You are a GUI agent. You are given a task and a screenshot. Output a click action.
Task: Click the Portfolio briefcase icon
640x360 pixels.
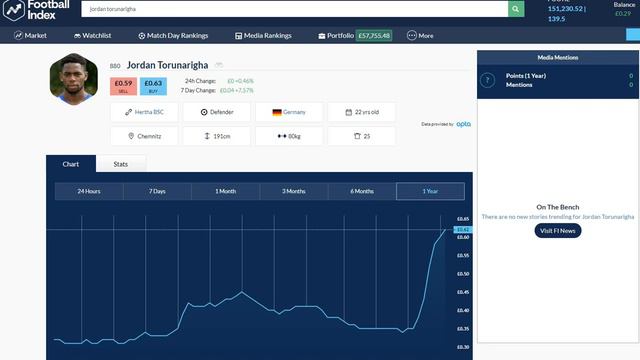click(322, 36)
